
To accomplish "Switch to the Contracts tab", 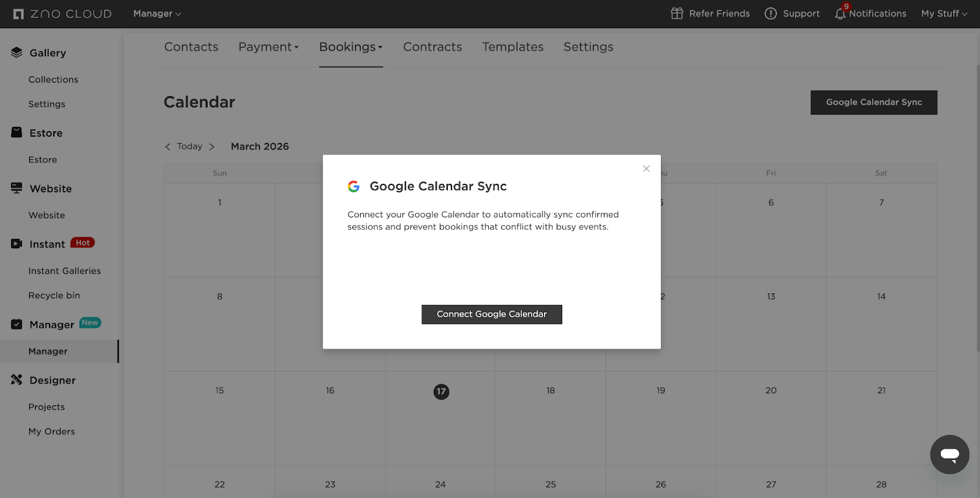I will (432, 47).
